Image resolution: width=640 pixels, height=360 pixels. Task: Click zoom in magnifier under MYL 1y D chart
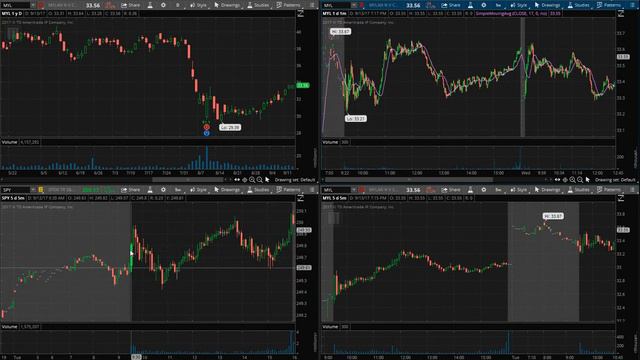(x=252, y=180)
